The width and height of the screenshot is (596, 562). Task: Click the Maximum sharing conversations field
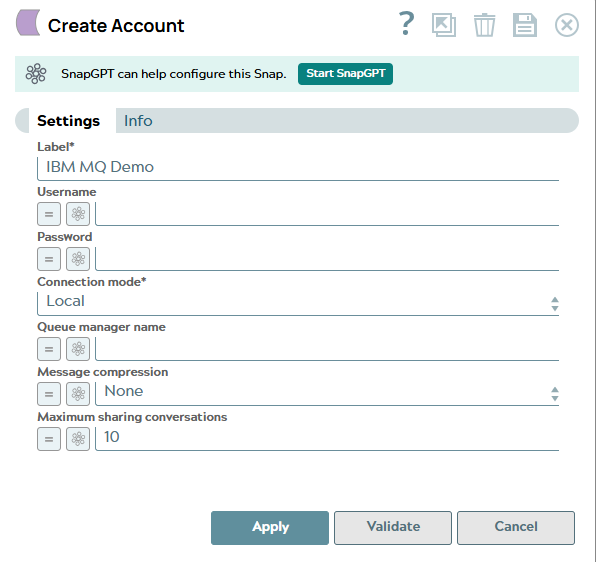[x=327, y=439]
